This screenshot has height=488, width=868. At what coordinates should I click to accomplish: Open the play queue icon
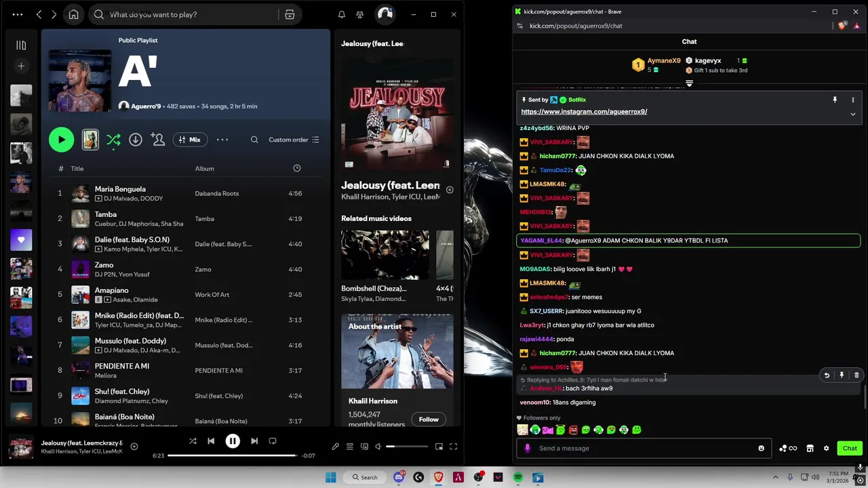click(x=350, y=447)
